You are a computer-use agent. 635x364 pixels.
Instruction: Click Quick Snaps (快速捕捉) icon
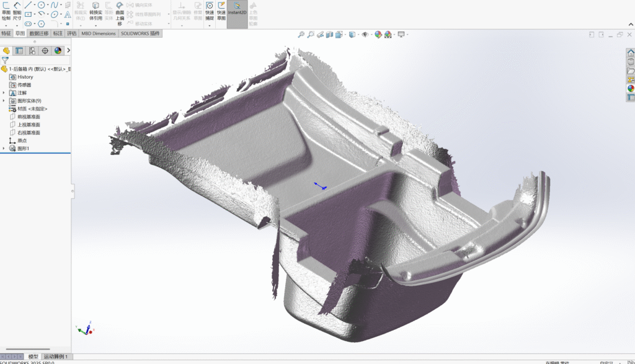[210, 12]
